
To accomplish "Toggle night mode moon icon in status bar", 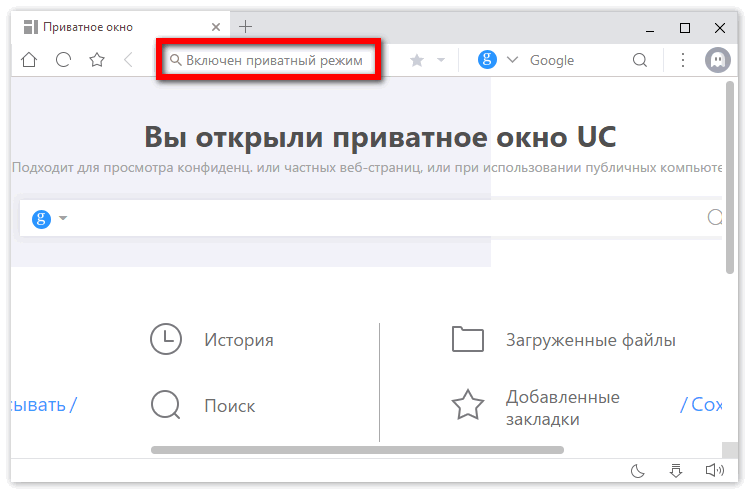I will click(638, 471).
